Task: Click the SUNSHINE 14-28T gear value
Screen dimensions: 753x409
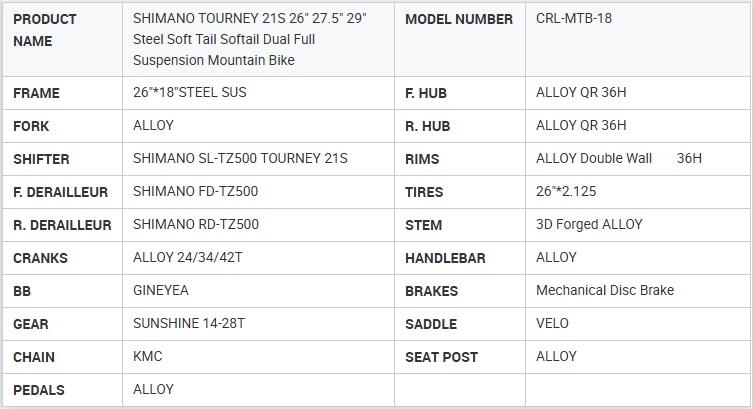Action: tap(186, 324)
